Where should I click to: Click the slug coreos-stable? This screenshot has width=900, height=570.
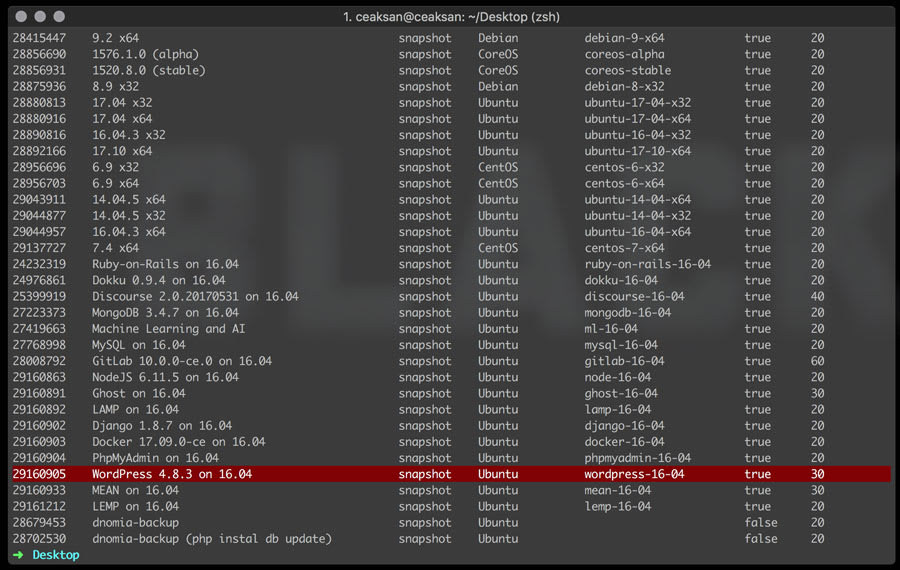[627, 70]
